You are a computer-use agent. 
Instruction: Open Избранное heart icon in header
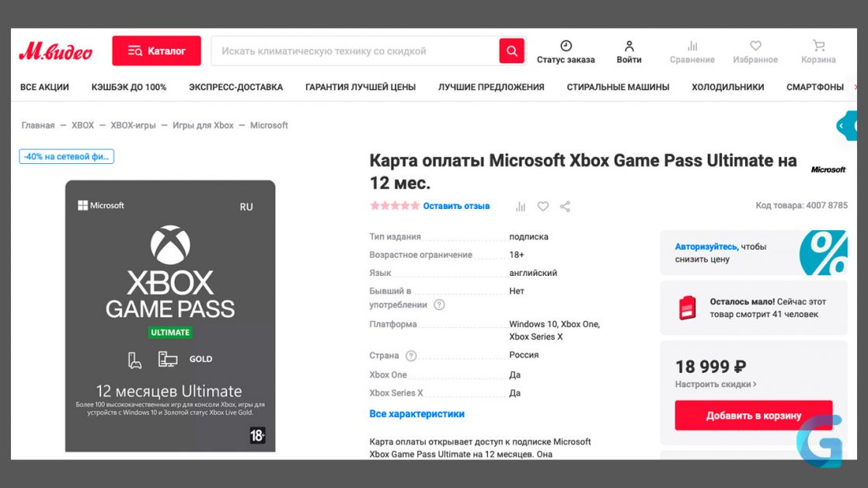coord(755,45)
